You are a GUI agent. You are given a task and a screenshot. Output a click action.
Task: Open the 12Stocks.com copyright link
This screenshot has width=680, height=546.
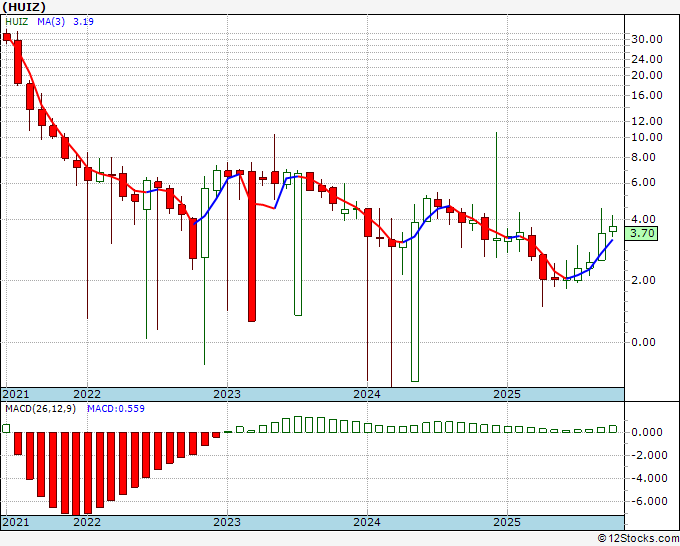[638, 539]
